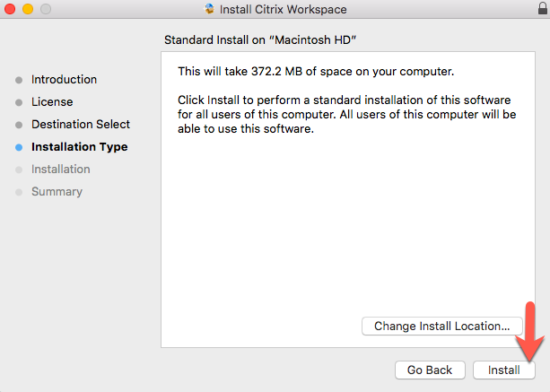
Task: Open Change Install Location options
Action: pos(441,326)
